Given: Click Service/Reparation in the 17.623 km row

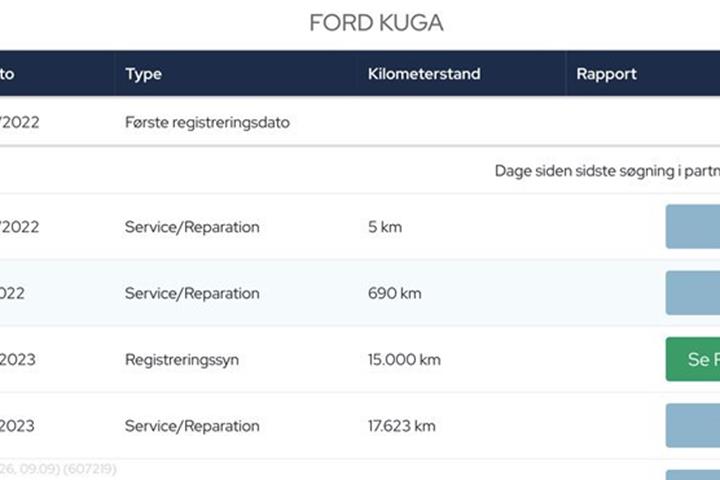Looking at the screenshot, I should [x=192, y=426].
